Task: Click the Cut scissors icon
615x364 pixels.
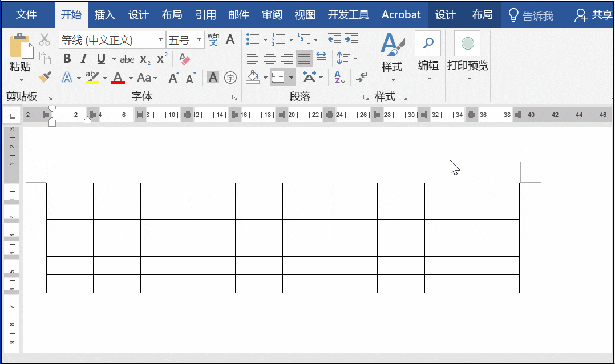Action: [x=44, y=40]
